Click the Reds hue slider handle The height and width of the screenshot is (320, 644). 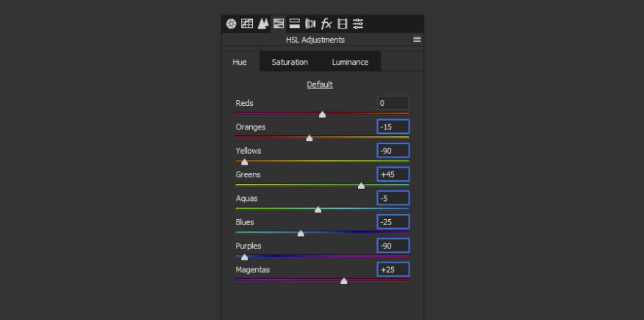(323, 115)
